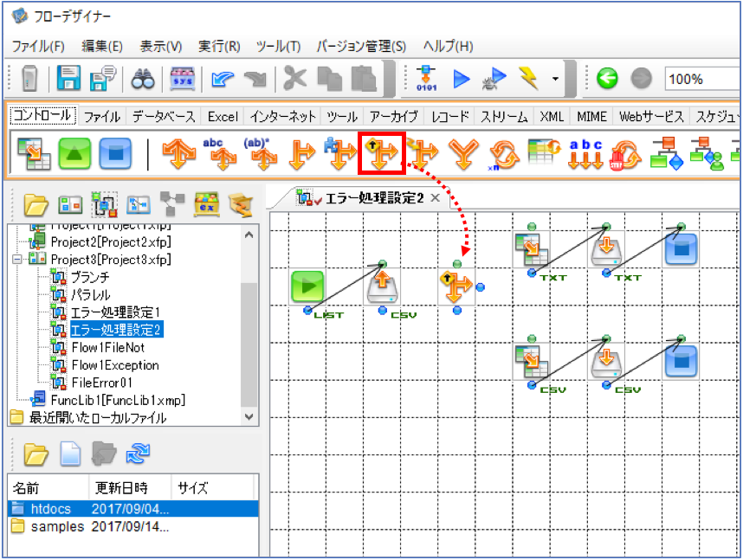The image size is (743, 560).
Task: Open dropdown arrow next to lightning icon
Action: pos(555,79)
